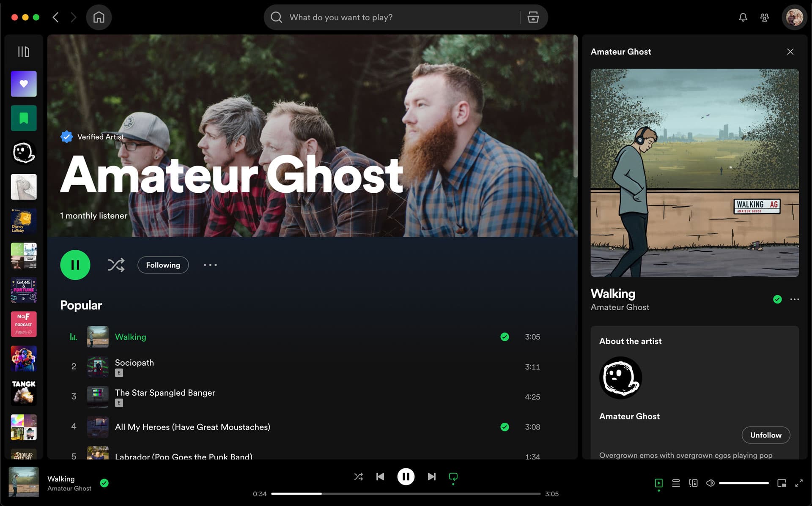812x506 pixels.
Task: Click the skip to next track icon
Action: pyautogui.click(x=431, y=477)
